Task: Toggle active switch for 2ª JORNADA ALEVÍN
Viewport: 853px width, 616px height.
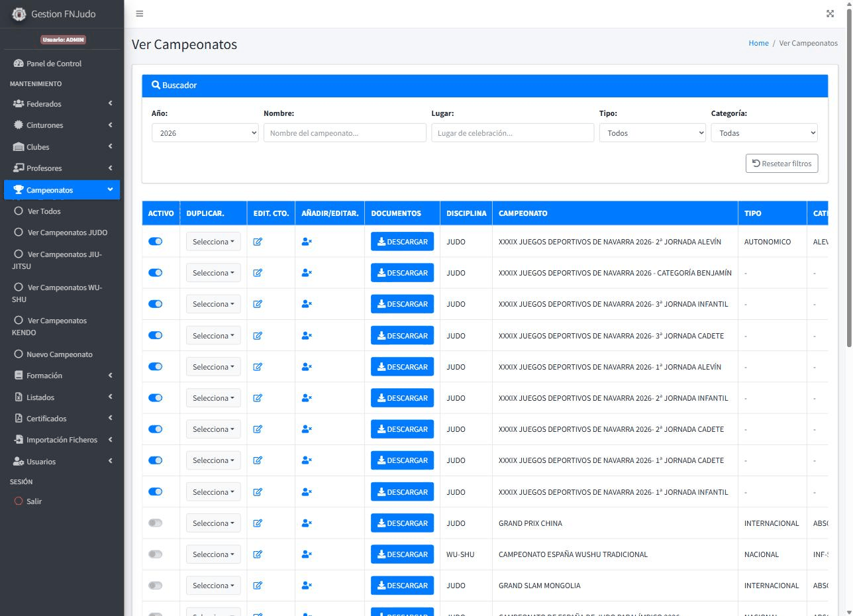Action: (156, 242)
